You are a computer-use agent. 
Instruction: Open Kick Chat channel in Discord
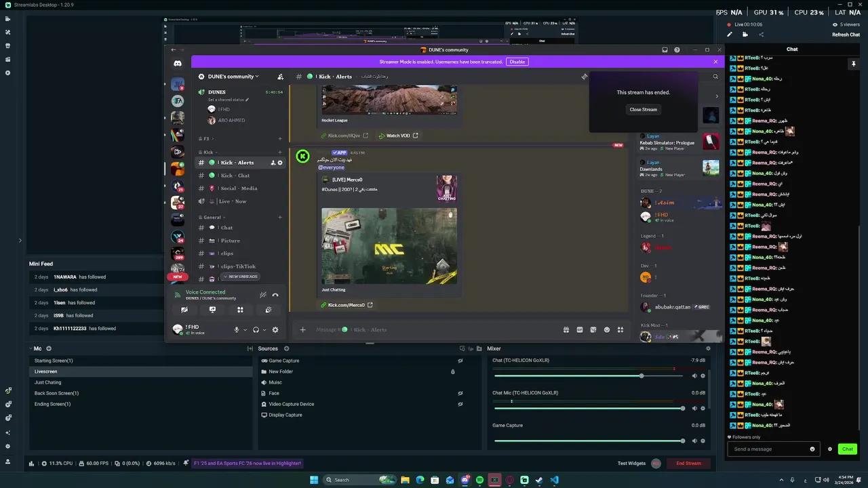click(x=240, y=176)
